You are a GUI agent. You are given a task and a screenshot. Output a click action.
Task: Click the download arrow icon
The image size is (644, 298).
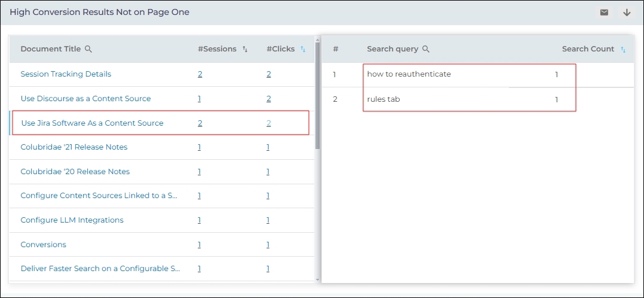pos(627,13)
